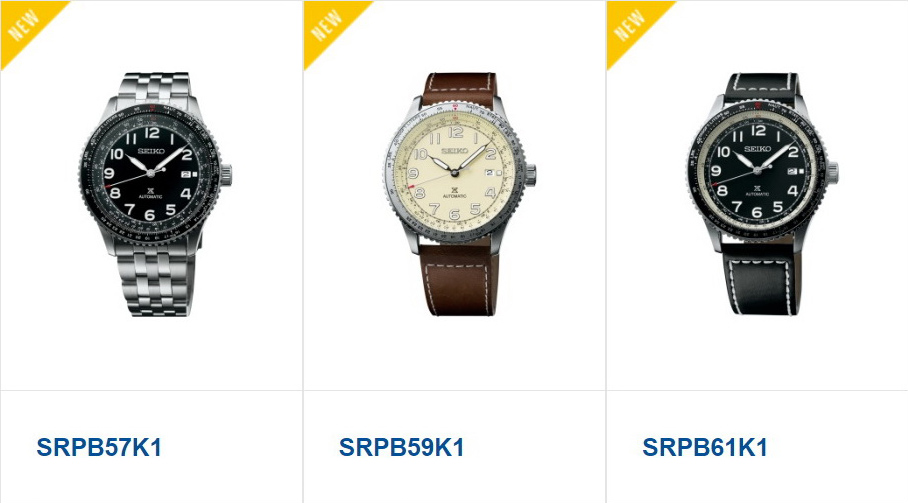The image size is (908, 503).
Task: Open the SRPB59K1 product link
Action: (x=401, y=447)
